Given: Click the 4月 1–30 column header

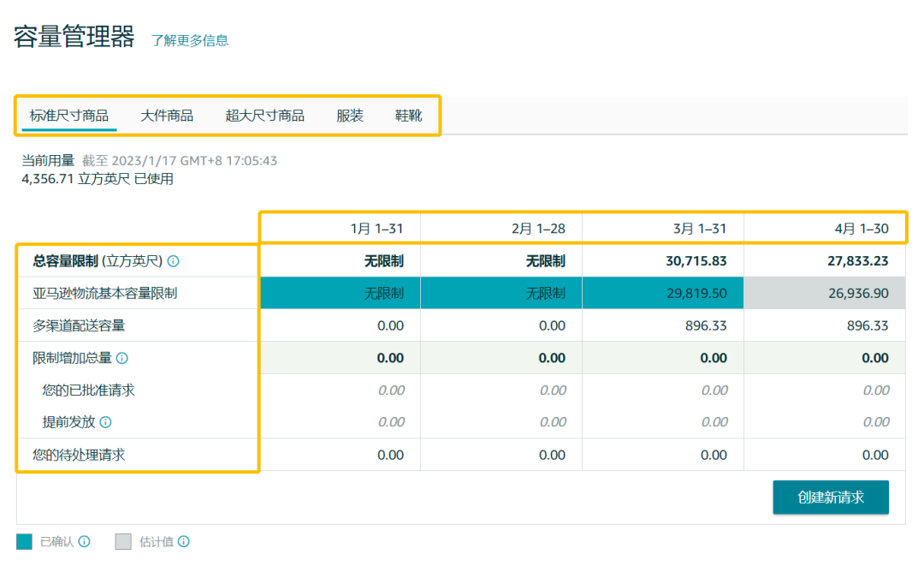Looking at the screenshot, I should coord(861,229).
